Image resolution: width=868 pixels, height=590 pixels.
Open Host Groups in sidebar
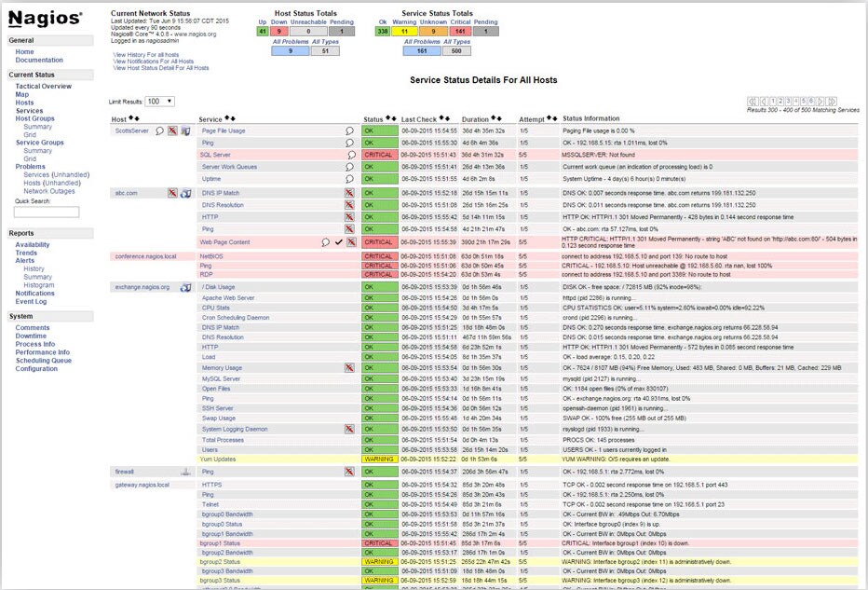[34, 118]
